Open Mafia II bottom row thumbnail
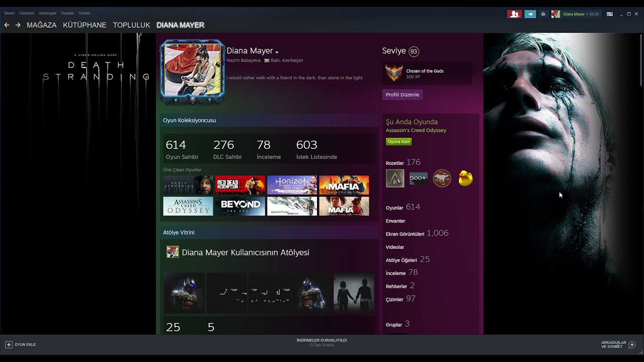 344,206
